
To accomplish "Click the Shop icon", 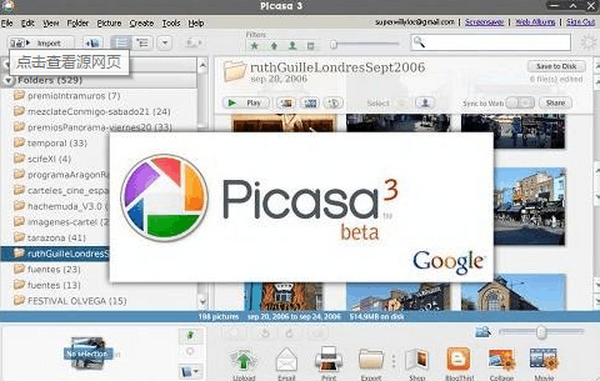I will [x=417, y=360].
